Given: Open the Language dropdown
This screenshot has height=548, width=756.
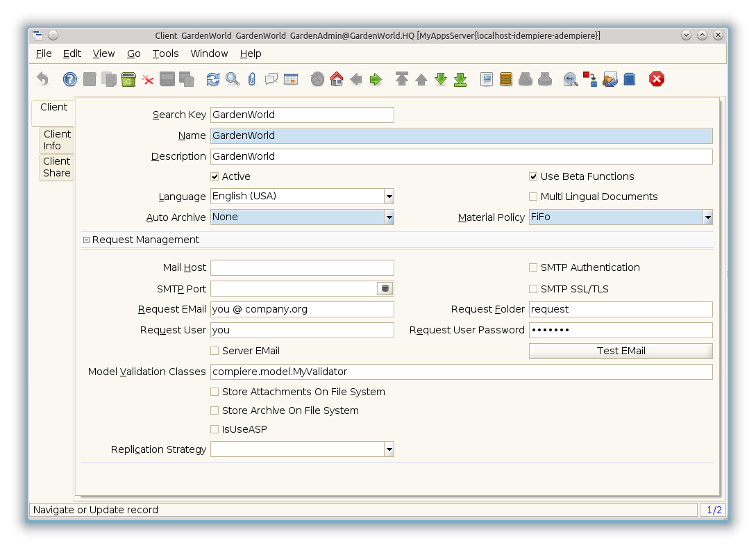Looking at the screenshot, I should click(389, 197).
